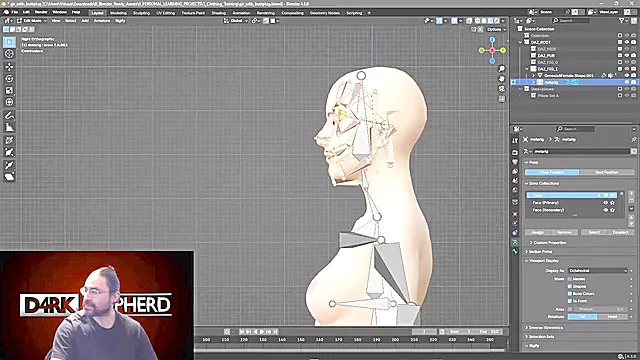The image size is (640, 360).
Task: Open the Rigify menu in viewport header
Action: point(120,21)
